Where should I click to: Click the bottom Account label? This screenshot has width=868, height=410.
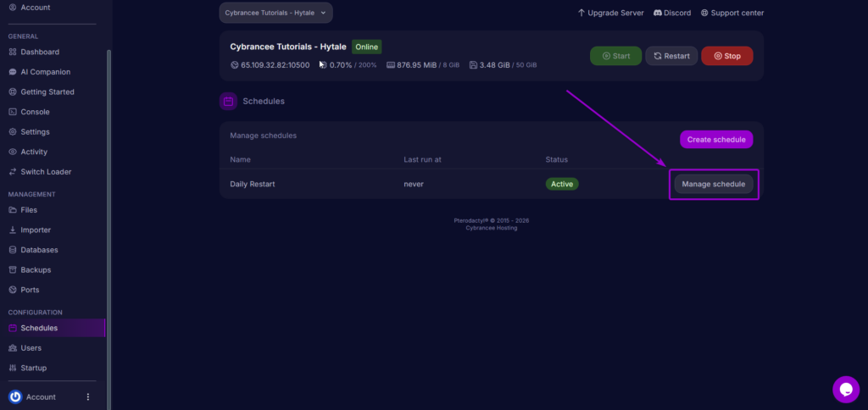(x=41, y=396)
